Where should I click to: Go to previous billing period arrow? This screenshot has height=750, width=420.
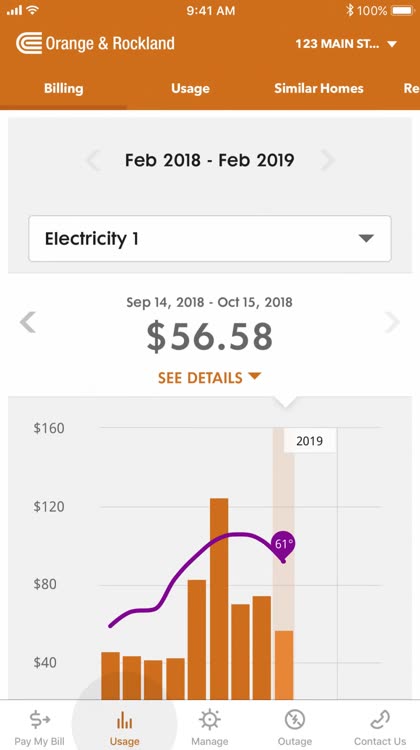28,322
